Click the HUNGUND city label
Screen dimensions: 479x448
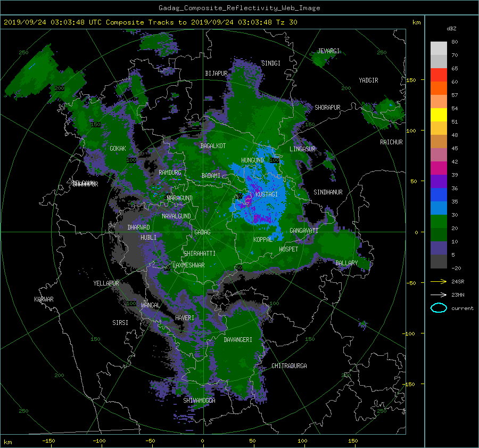tap(252, 160)
